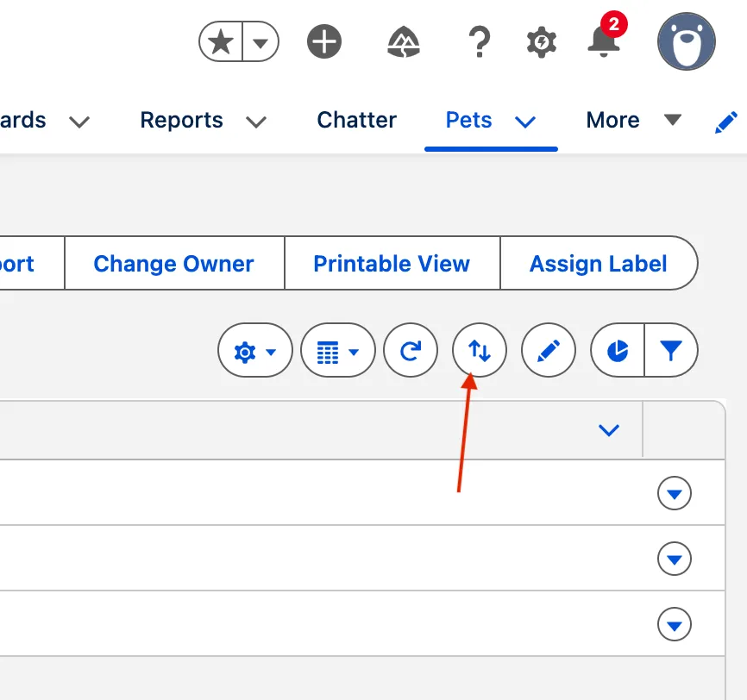Open the filters panel icon
This screenshot has height=700, width=747.
click(x=672, y=351)
